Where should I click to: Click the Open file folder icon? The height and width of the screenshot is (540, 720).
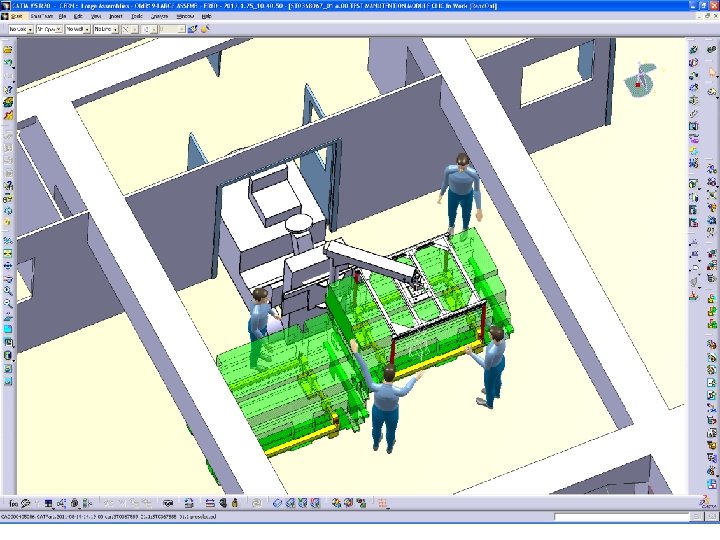tap(8, 50)
